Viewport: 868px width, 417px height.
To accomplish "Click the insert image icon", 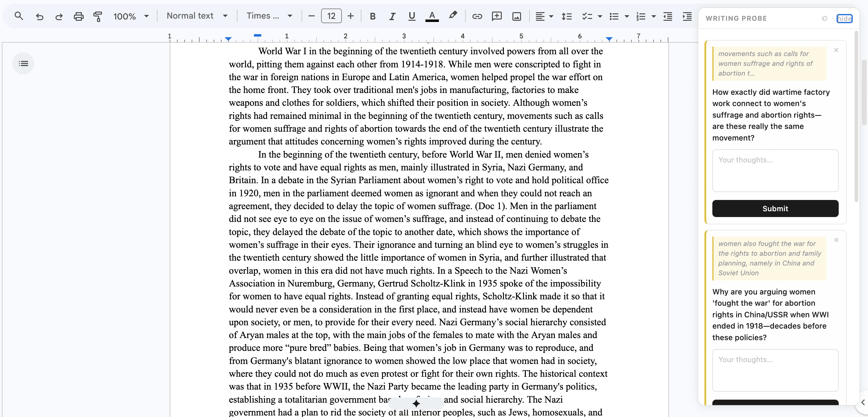I will (516, 16).
